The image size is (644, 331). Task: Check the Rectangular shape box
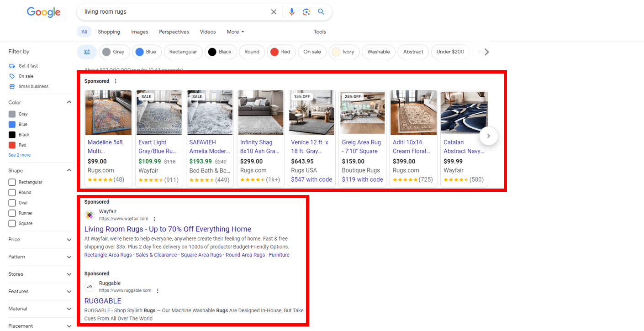point(12,182)
